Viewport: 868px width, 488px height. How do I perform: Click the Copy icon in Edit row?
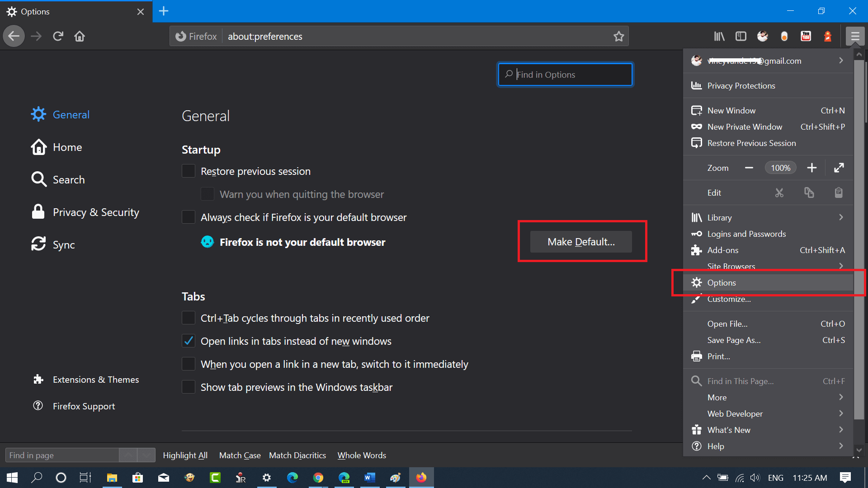[x=809, y=193]
